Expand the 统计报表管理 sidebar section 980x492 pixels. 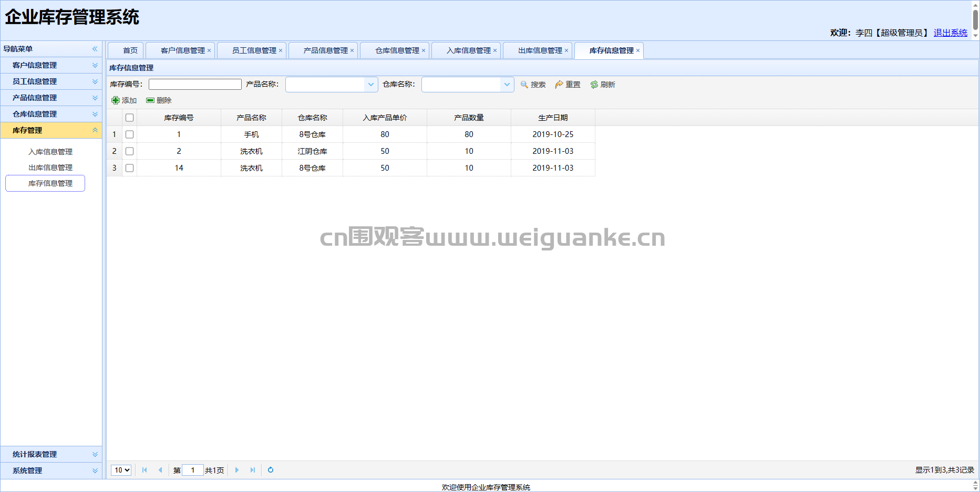51,454
